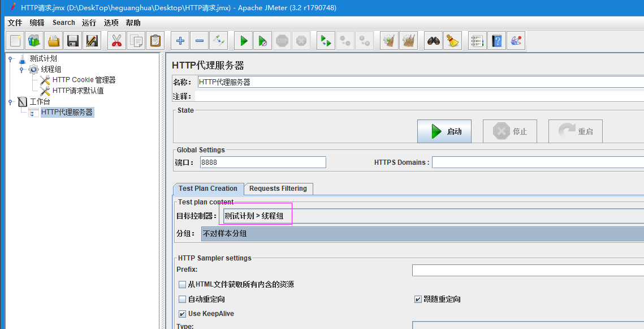The height and width of the screenshot is (329, 644).
Task: Open the 运行 menu
Action: click(x=89, y=23)
